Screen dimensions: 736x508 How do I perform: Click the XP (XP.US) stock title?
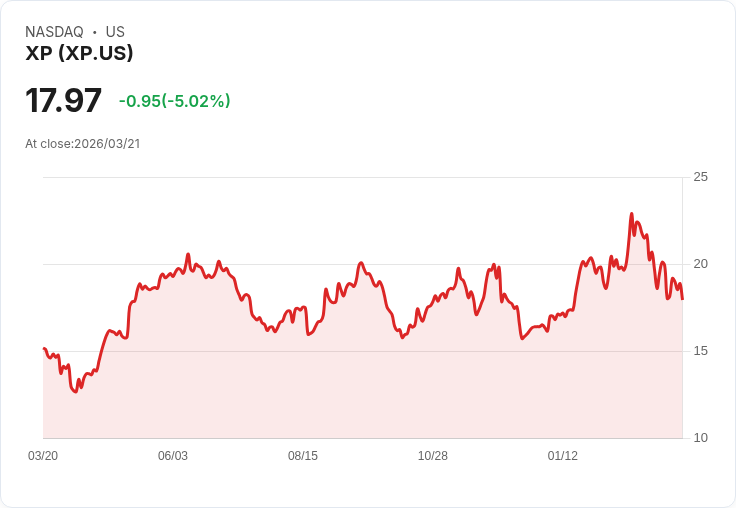(79, 53)
